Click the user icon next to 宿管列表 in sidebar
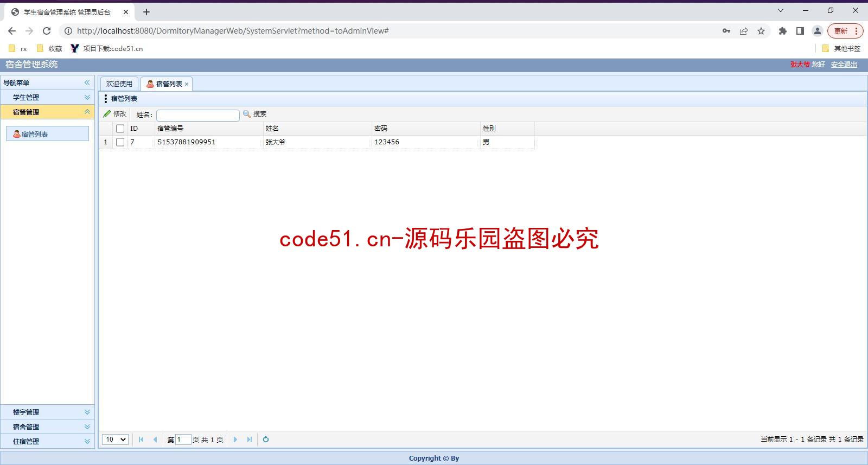This screenshot has width=868, height=465. [17, 134]
